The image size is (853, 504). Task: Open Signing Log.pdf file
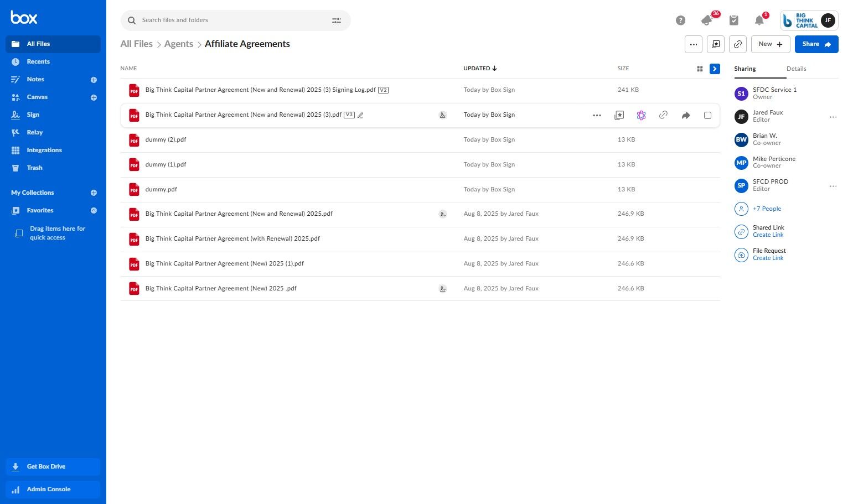pyautogui.click(x=260, y=90)
